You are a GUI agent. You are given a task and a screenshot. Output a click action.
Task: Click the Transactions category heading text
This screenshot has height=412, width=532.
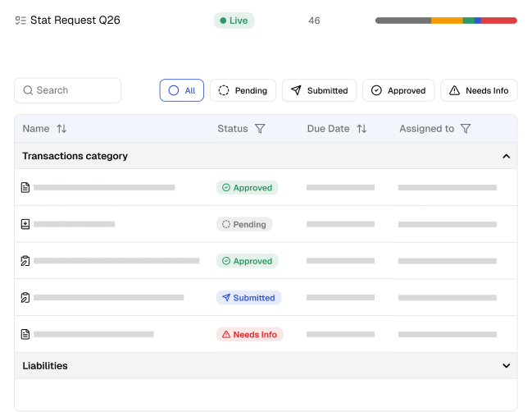(x=75, y=156)
